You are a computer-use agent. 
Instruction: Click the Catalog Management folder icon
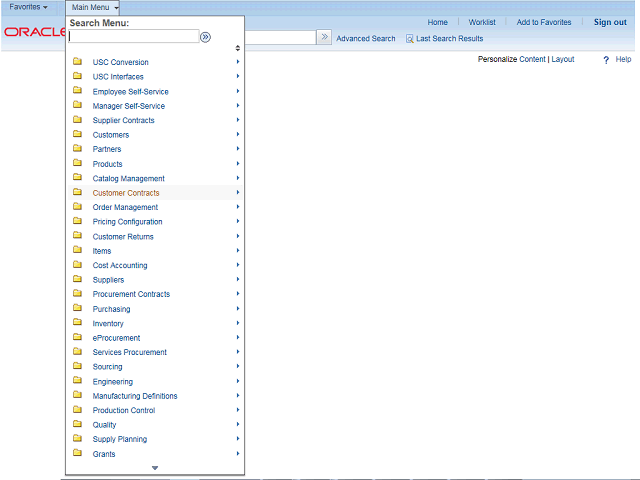(x=77, y=178)
